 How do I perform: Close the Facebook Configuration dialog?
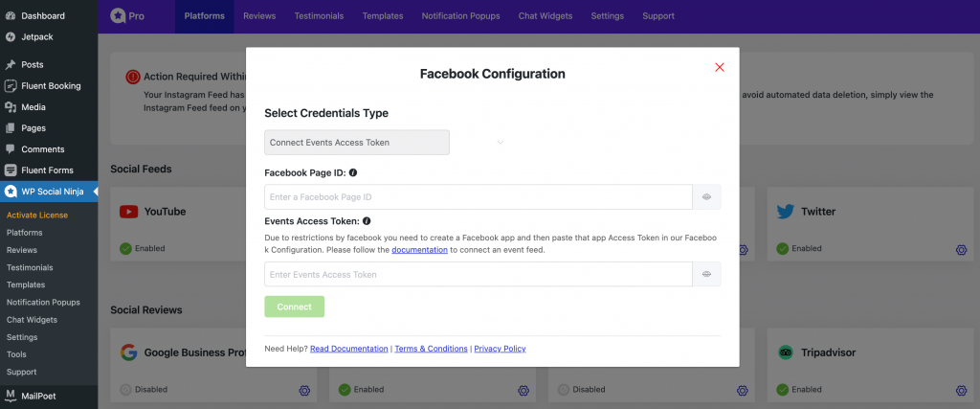coord(720,68)
